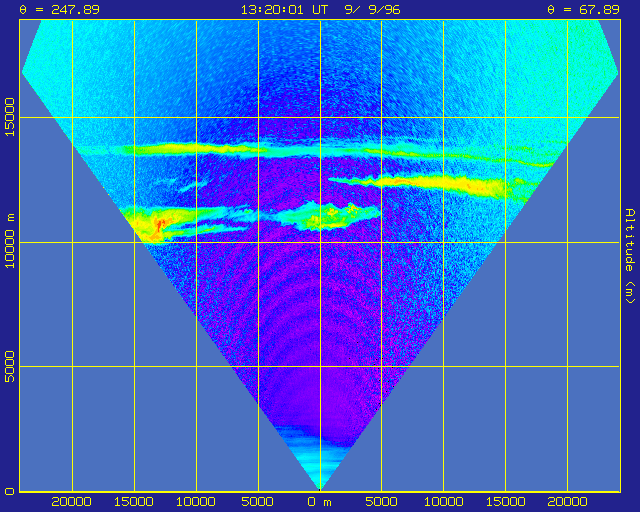Click the 10000 m altitude axis label
Image resolution: width=640 pixels, height=512 pixels.
(x=10, y=241)
